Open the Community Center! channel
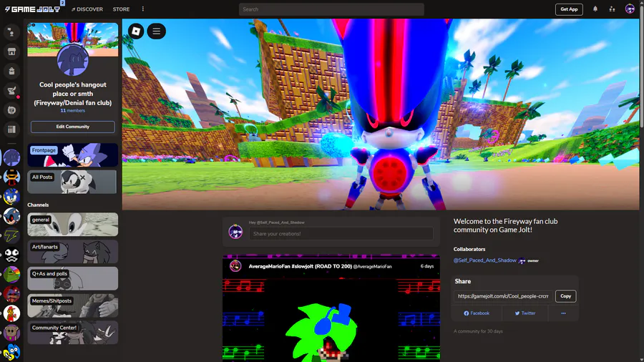Viewport: 644px width, 362px height. tap(73, 333)
